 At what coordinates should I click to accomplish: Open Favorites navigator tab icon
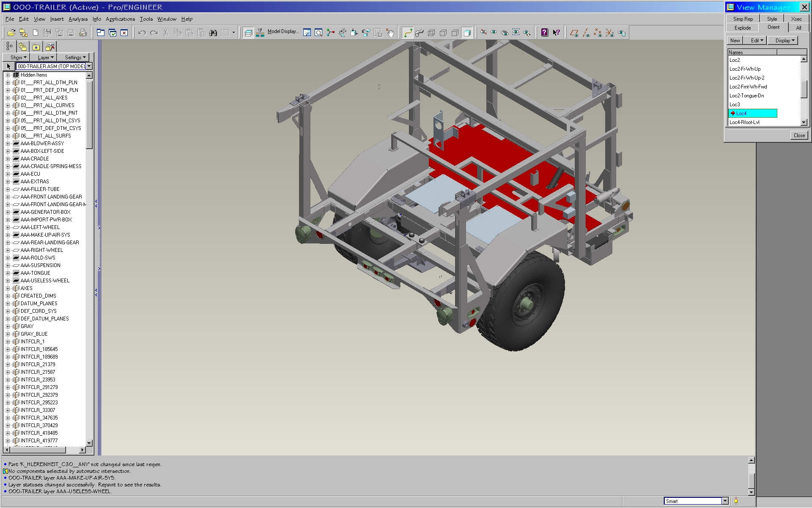[x=36, y=47]
